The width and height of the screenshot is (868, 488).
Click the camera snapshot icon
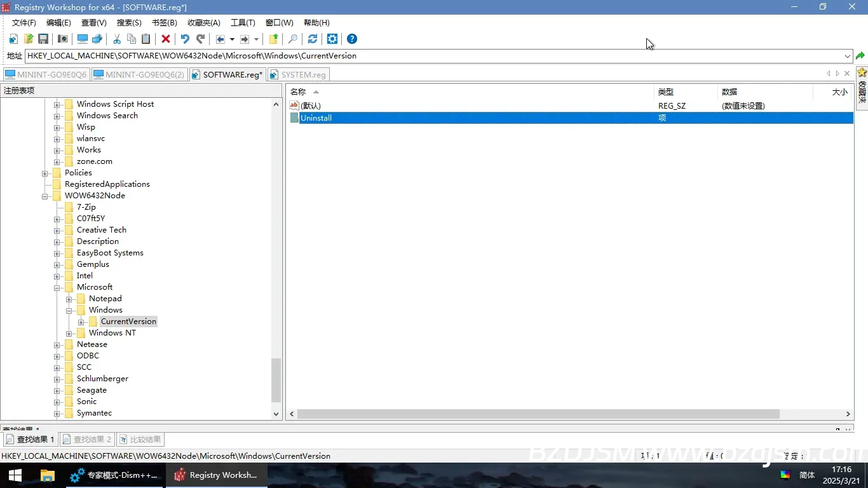pyautogui.click(x=63, y=39)
